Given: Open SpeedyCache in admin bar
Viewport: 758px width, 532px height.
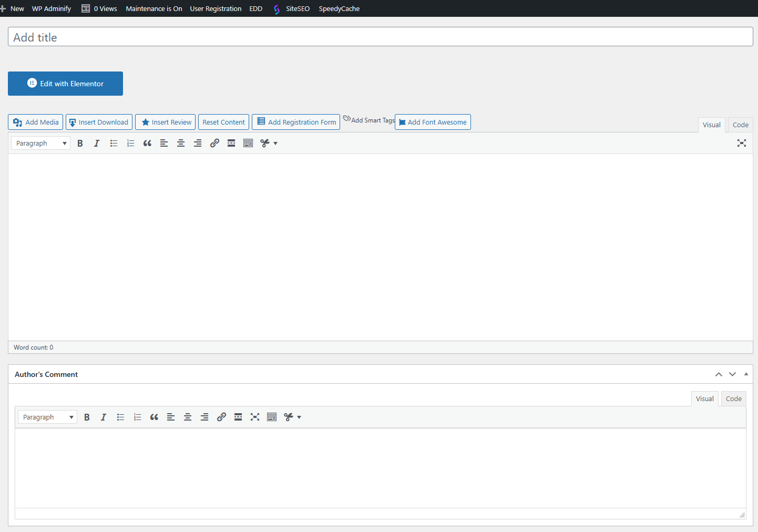Looking at the screenshot, I should tap(339, 9).
